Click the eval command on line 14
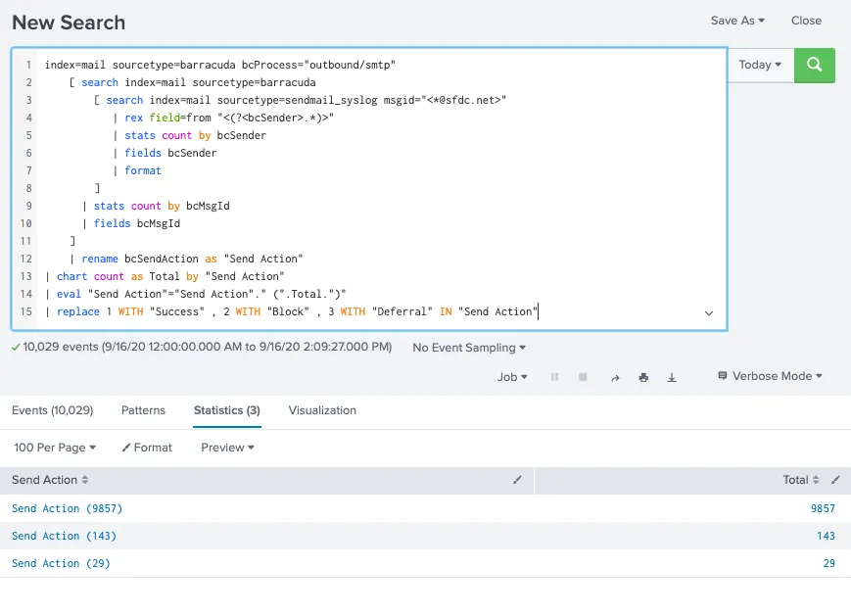 [x=69, y=294]
